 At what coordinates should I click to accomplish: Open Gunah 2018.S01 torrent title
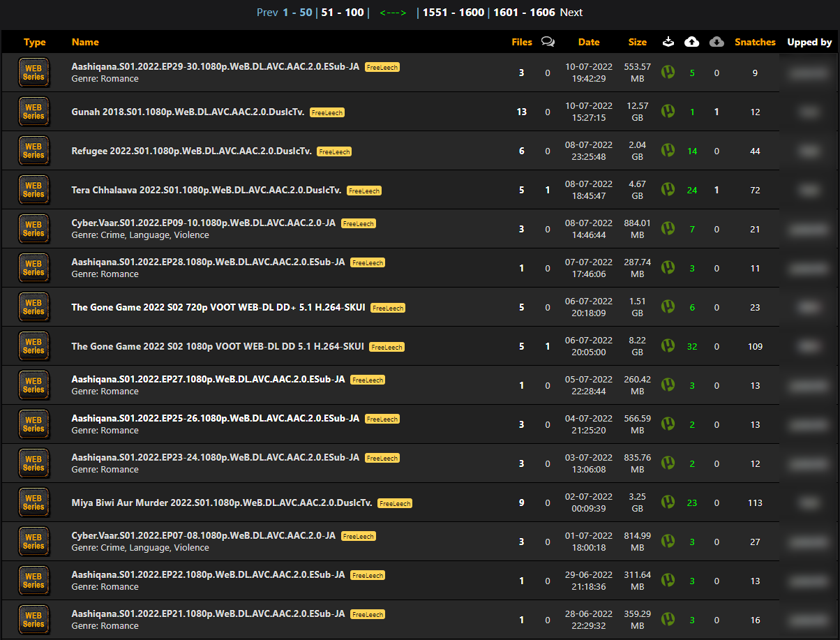(x=188, y=112)
